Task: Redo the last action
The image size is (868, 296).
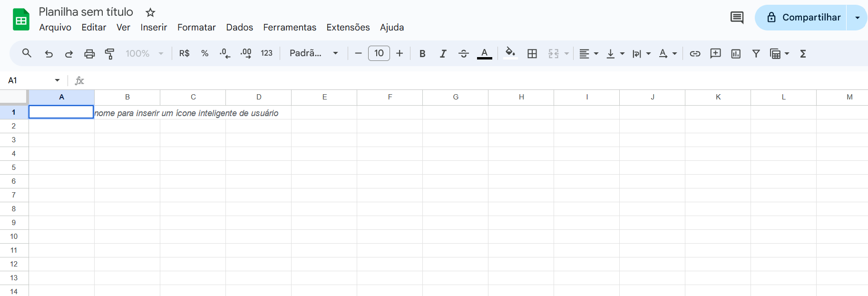Action: [69, 54]
